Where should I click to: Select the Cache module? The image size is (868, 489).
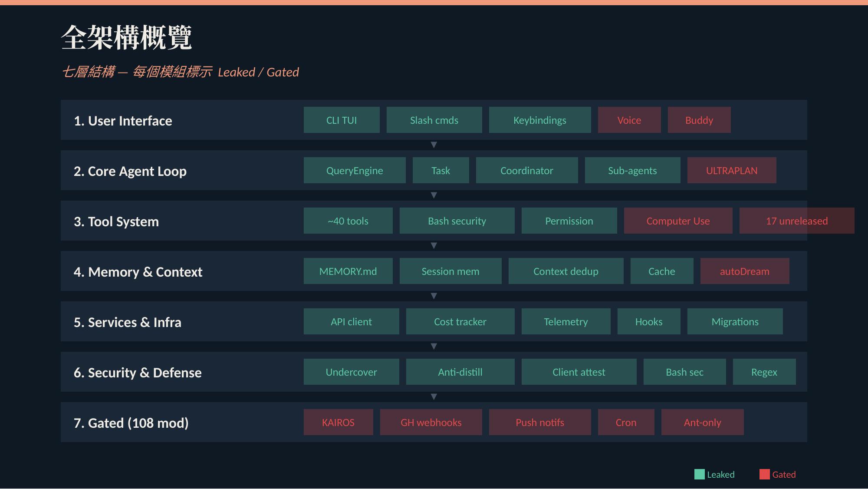[662, 271]
